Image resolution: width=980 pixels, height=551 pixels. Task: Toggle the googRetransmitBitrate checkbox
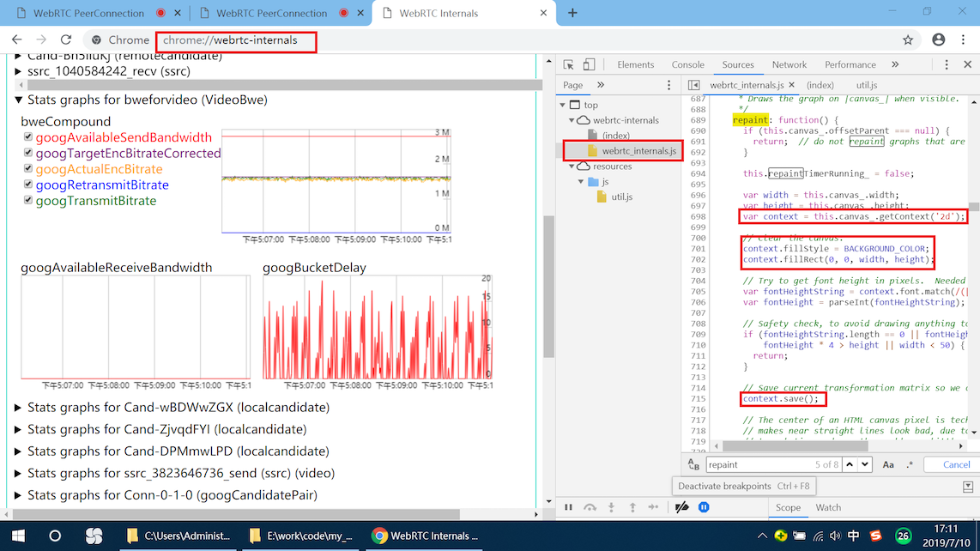[28, 185]
